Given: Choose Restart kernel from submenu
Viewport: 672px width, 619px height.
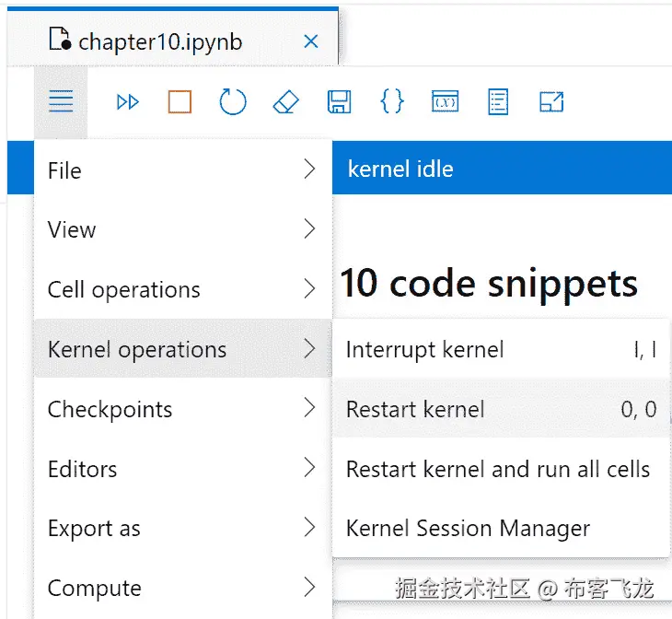Looking at the screenshot, I should coord(501,408).
